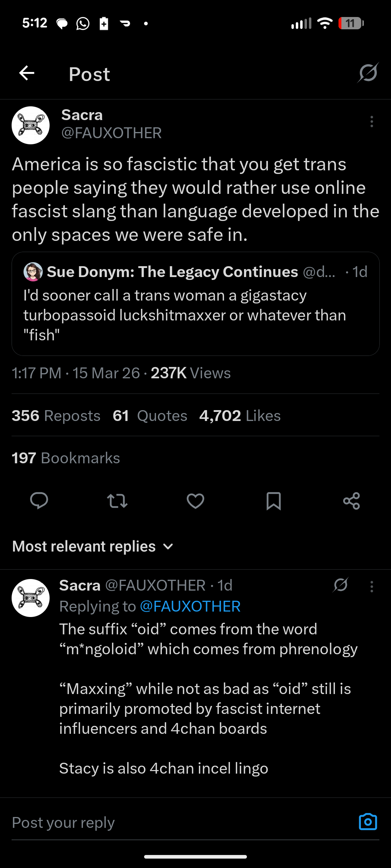Open the three-dot menu on the main post
The height and width of the screenshot is (868, 391).
pyautogui.click(x=371, y=122)
